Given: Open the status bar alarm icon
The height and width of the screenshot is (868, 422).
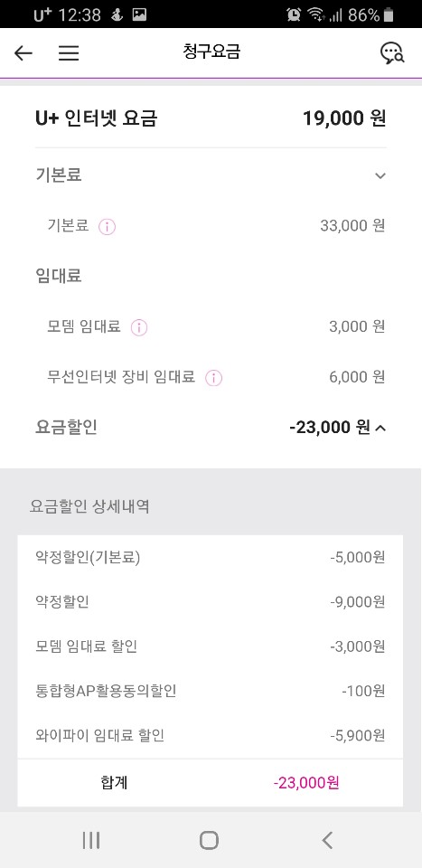Looking at the screenshot, I should 294,15.
